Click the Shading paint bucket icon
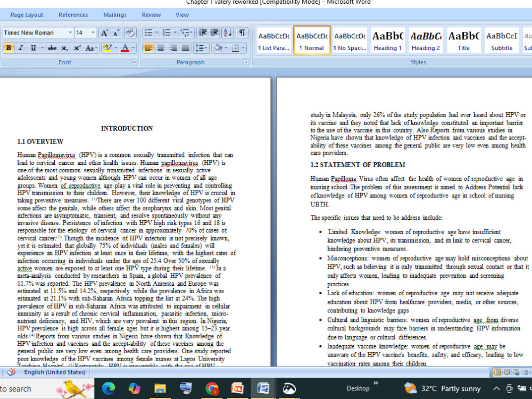Image resolution: width=532 pixels, height=399 pixels. pos(218,48)
